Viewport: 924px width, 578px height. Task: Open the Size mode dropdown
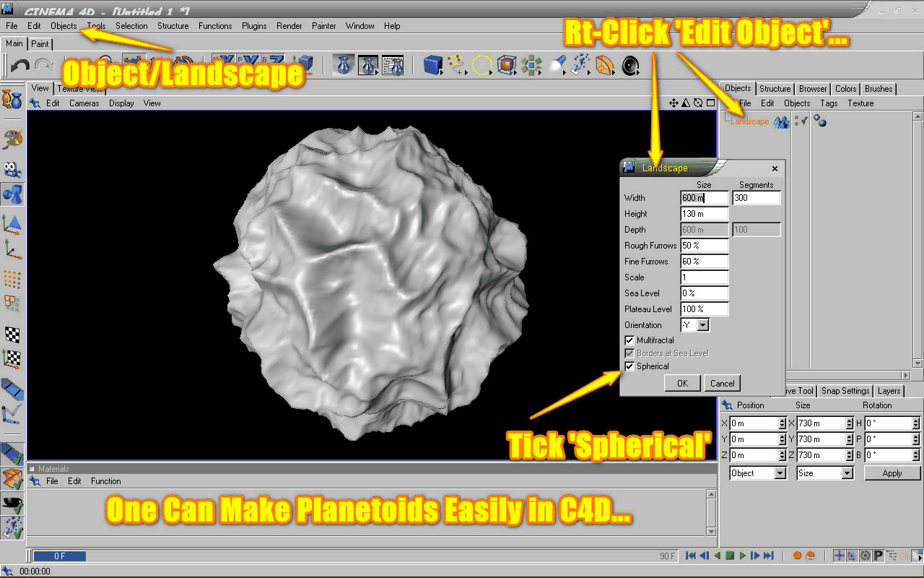pyautogui.click(x=825, y=473)
